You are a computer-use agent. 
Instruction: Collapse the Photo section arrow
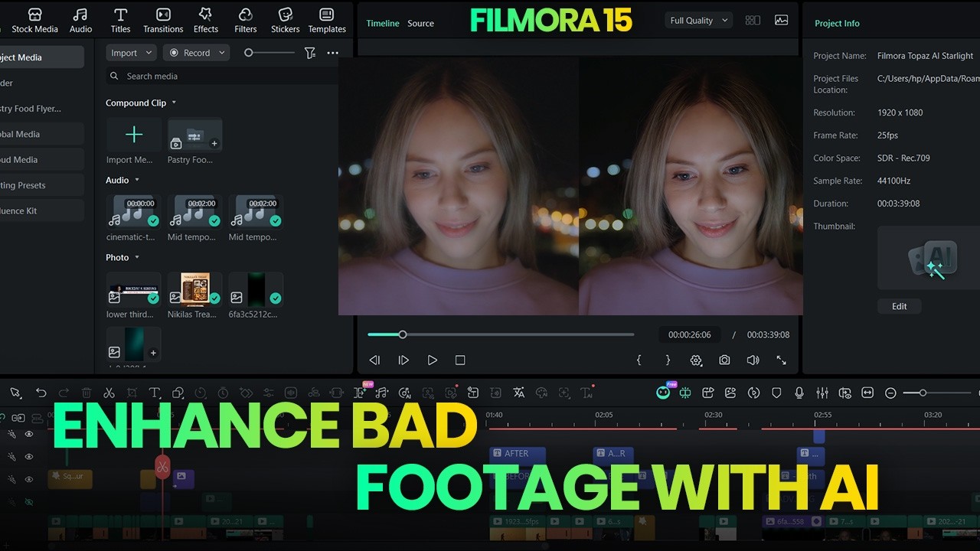pyautogui.click(x=137, y=257)
